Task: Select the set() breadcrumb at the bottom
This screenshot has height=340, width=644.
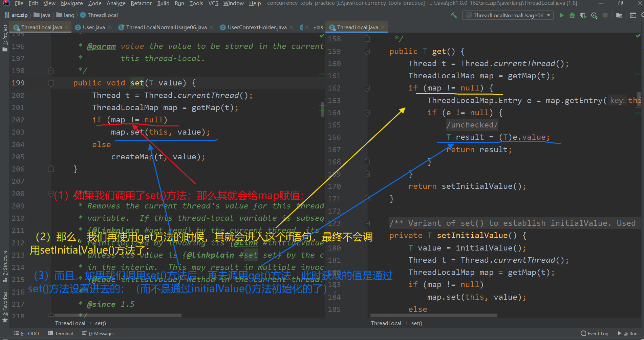Action: click(100, 323)
